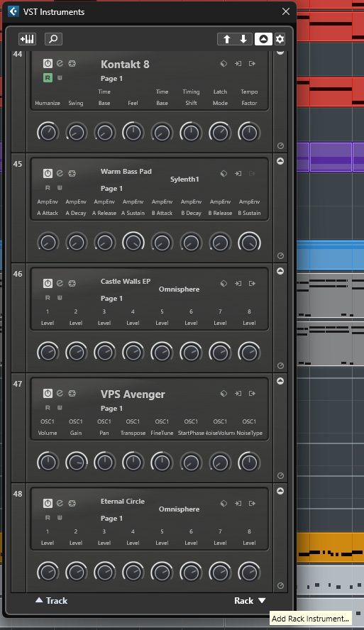Toggle show all quick controls button

pos(263,39)
